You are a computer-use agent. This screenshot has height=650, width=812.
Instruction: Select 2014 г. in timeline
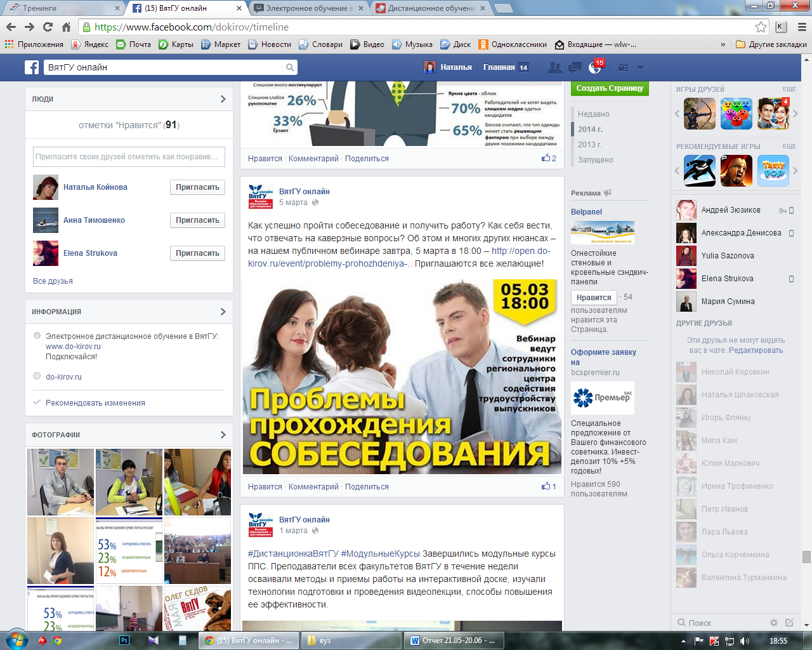(590, 129)
